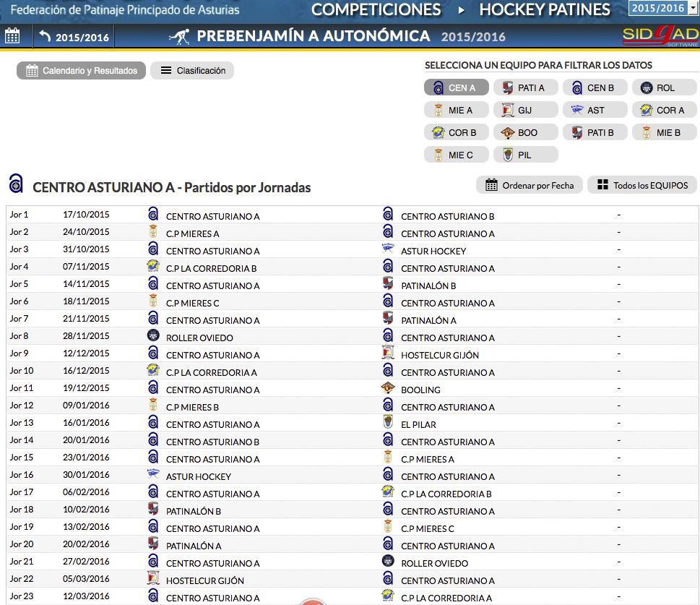Select the Jor 1 date 17/10/2015
This screenshot has height=605, width=700.
pyautogui.click(x=86, y=215)
